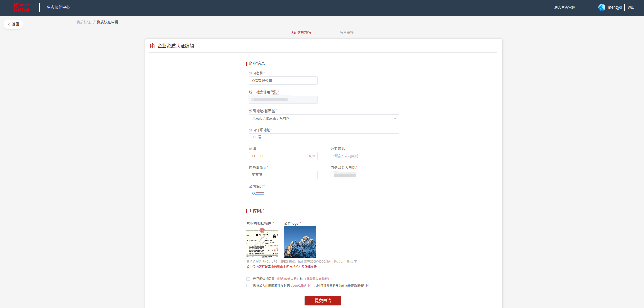
Task: Click the back arrow button 返回
Action: coord(13,24)
